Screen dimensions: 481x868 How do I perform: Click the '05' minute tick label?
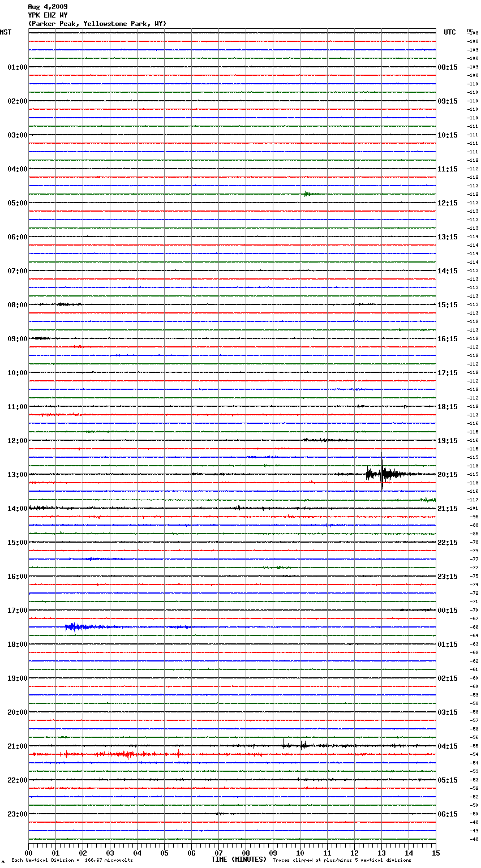[x=164, y=853]
